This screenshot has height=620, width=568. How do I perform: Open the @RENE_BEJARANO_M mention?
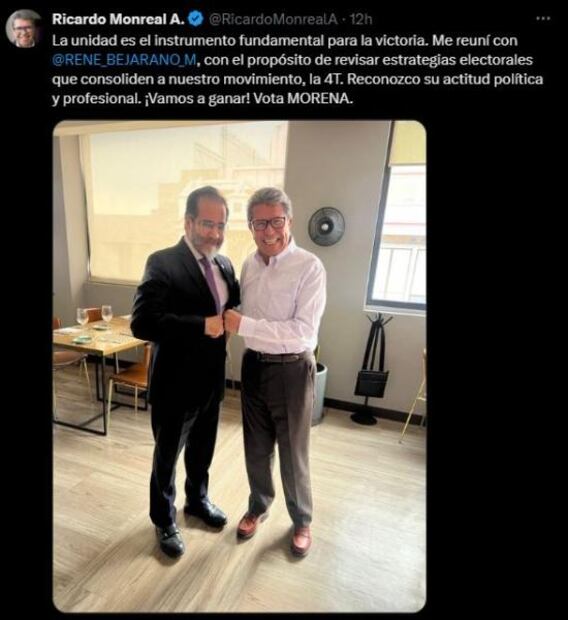(124, 60)
